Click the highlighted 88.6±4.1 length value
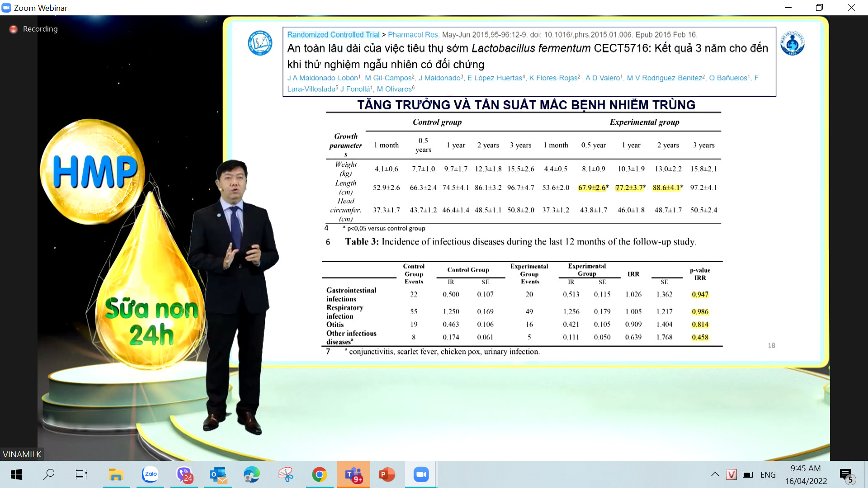 (x=668, y=188)
